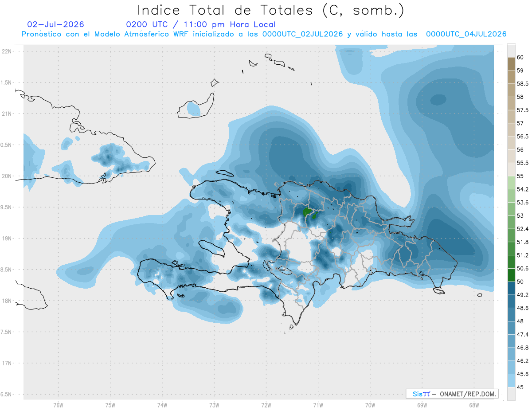
Task: Click the legend value '50.6'
Action: pyautogui.click(x=522, y=269)
